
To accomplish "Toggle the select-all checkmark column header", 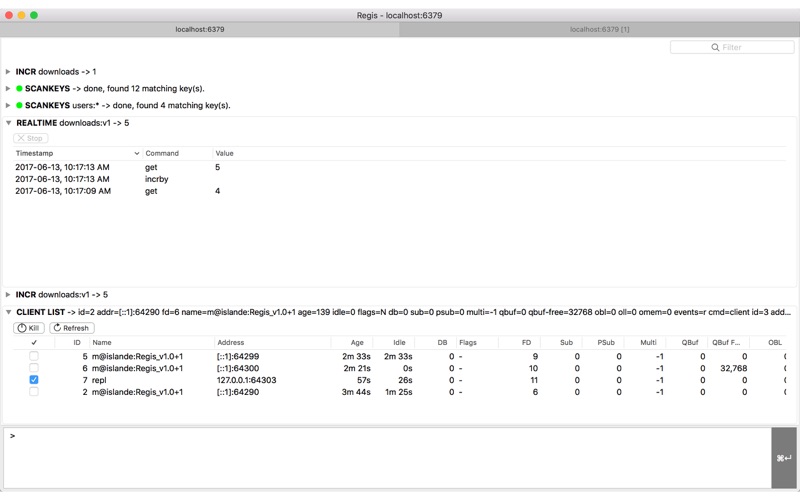I will point(34,343).
